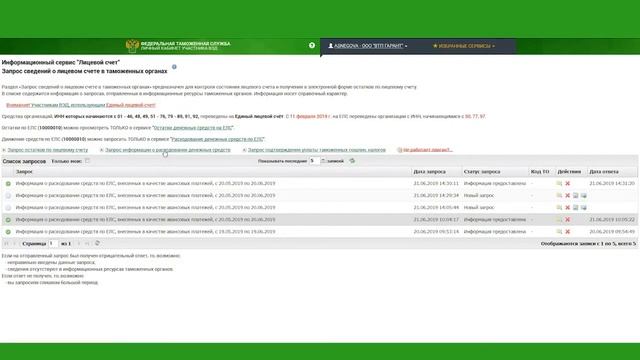Delete request dated 20.06.2019 09:53
Viewport: 640px width, 360px height.
[x=567, y=232]
